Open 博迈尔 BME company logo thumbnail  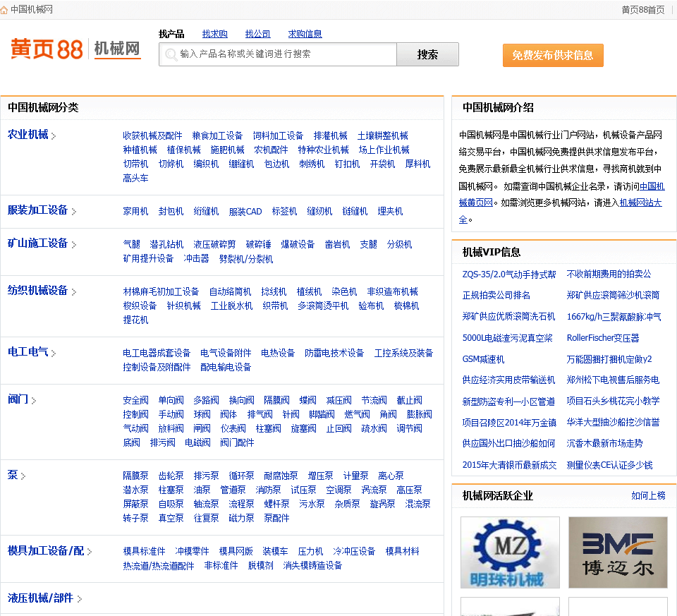pyautogui.click(x=618, y=552)
